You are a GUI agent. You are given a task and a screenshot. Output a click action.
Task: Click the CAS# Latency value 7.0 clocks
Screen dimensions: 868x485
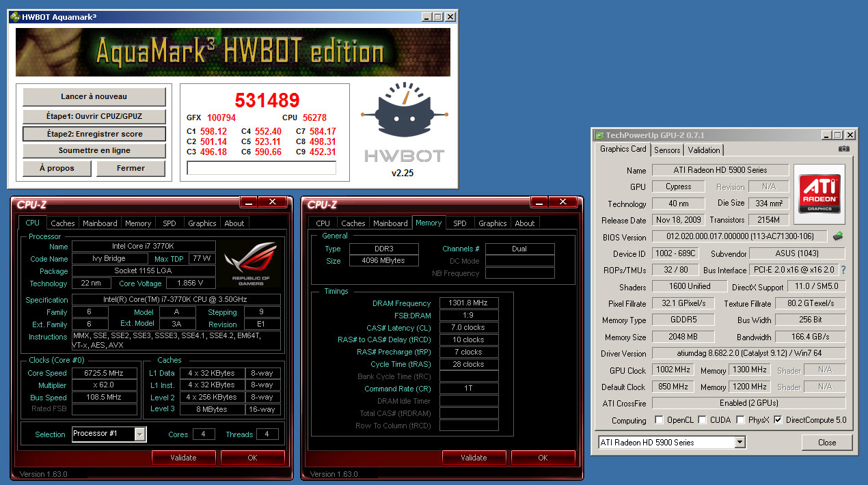469,327
